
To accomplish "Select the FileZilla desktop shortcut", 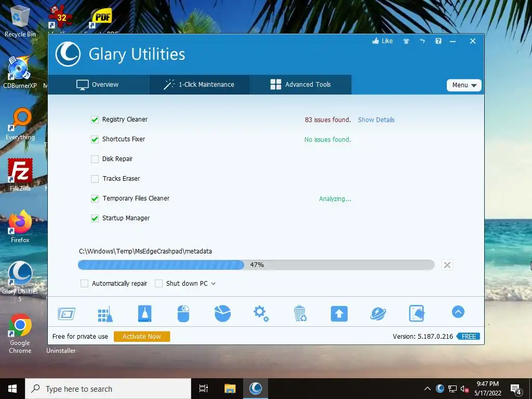I will [20, 175].
